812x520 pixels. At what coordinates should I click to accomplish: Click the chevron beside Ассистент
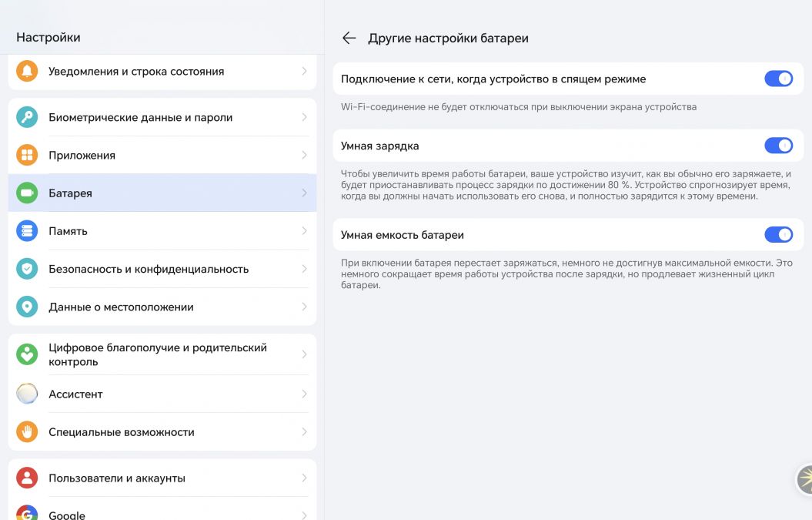click(305, 394)
